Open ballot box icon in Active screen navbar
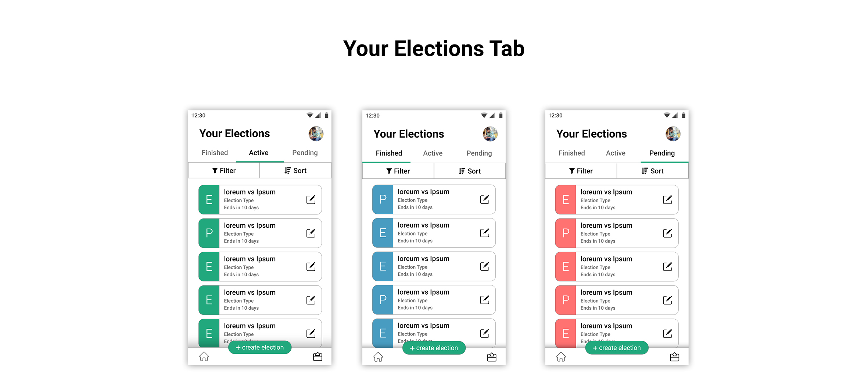The height and width of the screenshot is (391, 868). [x=318, y=356]
